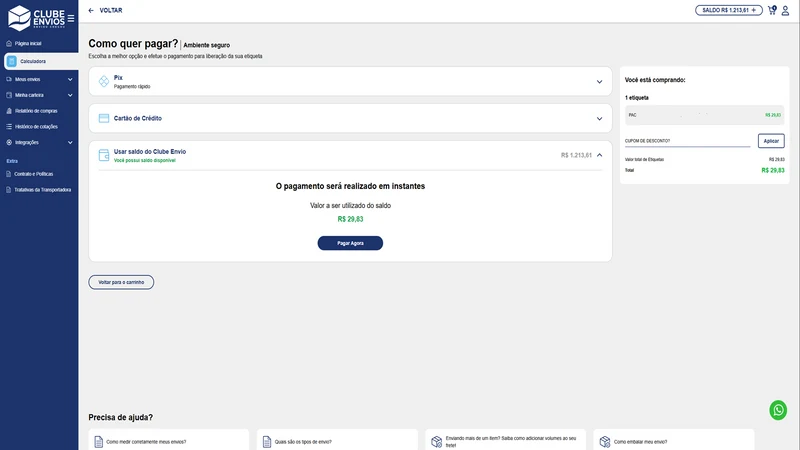The height and width of the screenshot is (450, 800).
Task: Click the document icon for Como medir corretamente
Action: click(x=98, y=442)
